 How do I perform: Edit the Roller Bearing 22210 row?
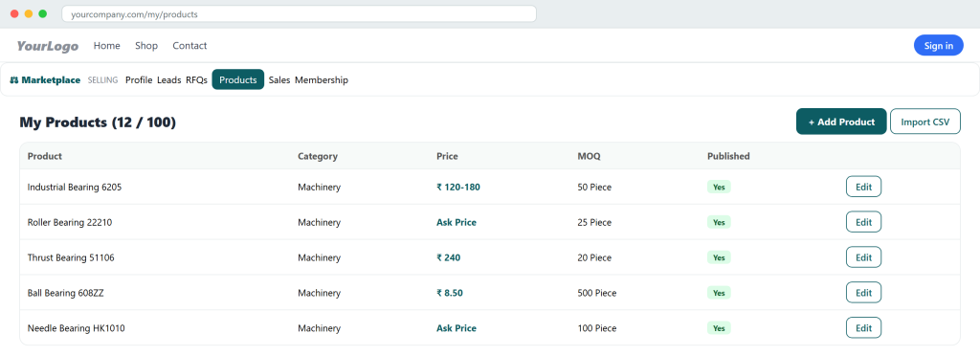863,222
